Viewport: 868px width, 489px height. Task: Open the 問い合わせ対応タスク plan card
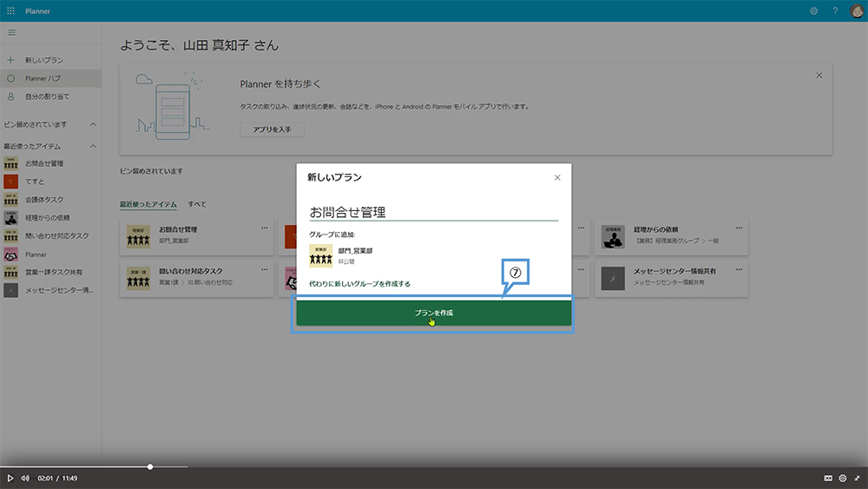coord(196,279)
